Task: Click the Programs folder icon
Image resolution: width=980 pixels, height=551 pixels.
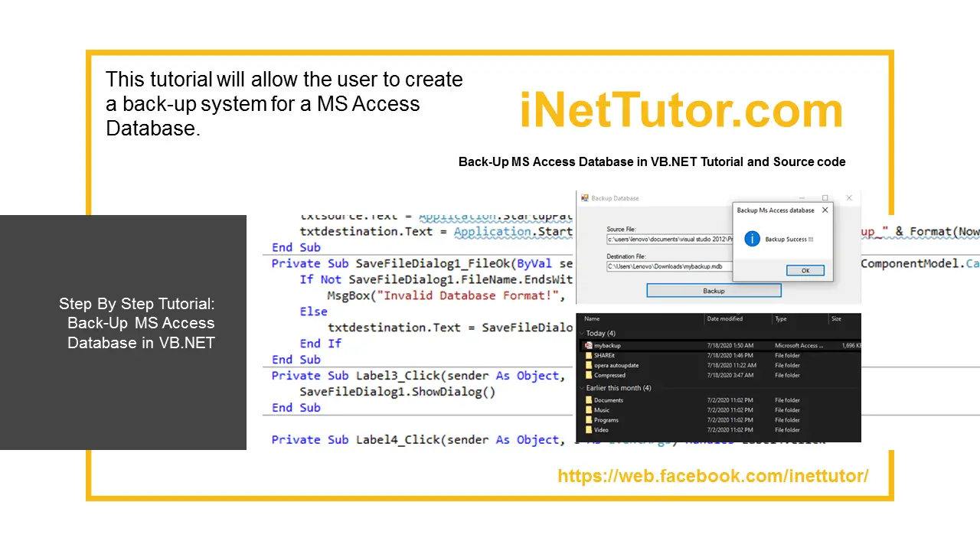Action: click(588, 420)
